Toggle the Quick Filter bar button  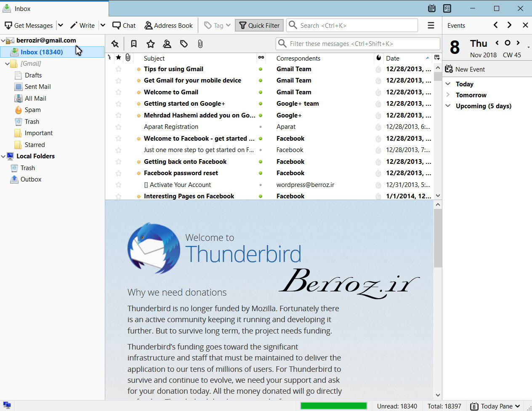pyautogui.click(x=259, y=25)
